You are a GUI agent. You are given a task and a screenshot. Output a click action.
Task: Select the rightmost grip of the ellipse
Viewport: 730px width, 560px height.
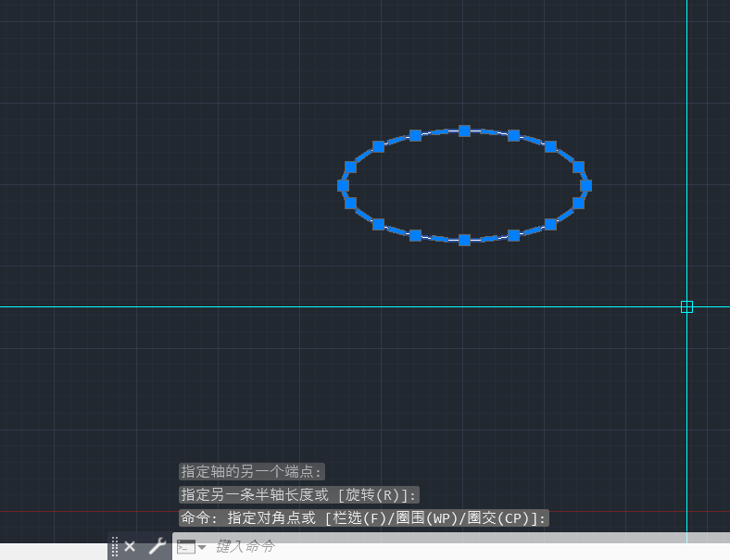[x=585, y=185]
